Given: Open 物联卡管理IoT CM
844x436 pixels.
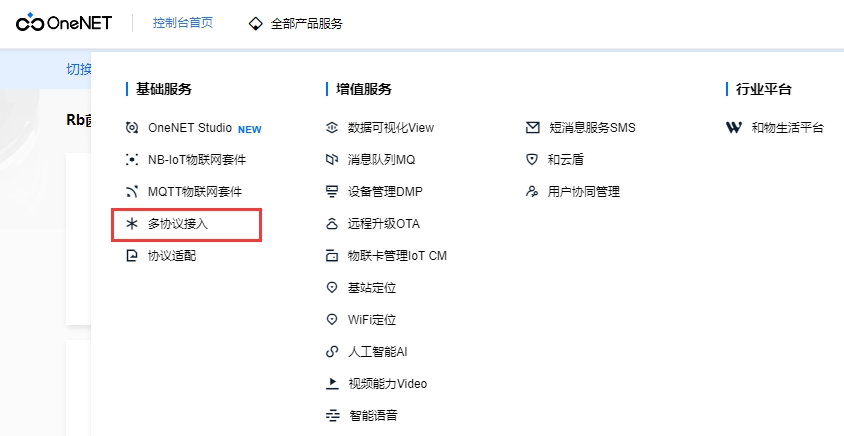Looking at the screenshot, I should pos(397,256).
